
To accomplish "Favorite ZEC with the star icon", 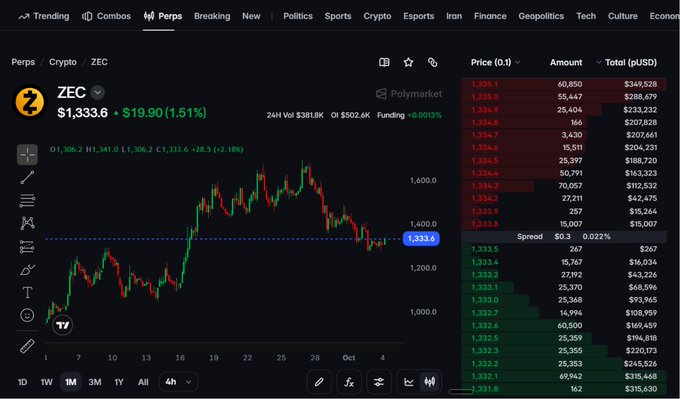I will pyautogui.click(x=409, y=62).
